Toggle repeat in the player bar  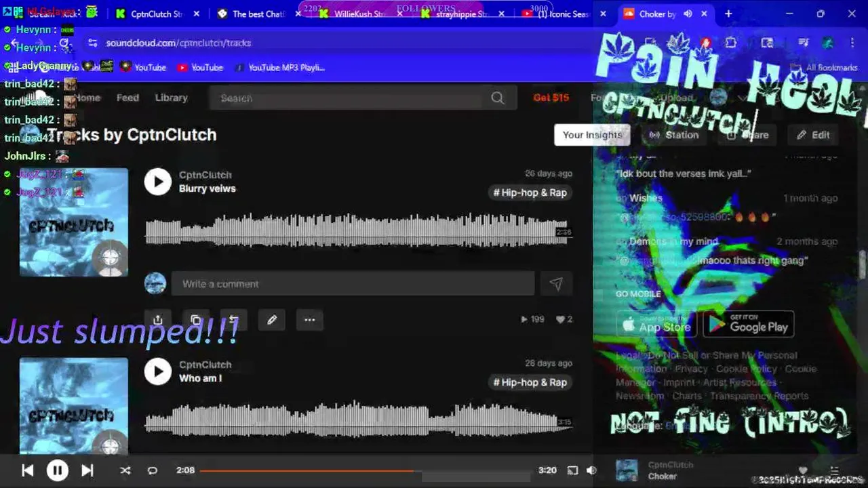click(x=153, y=470)
